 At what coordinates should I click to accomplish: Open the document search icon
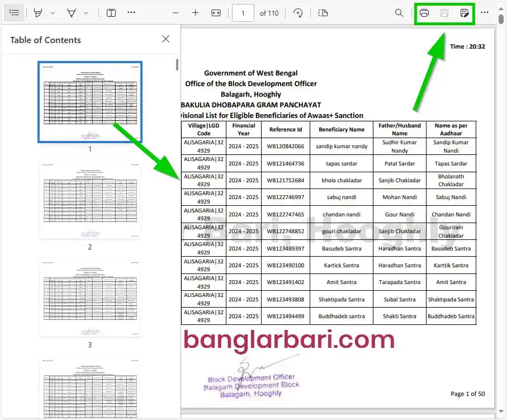pos(399,12)
